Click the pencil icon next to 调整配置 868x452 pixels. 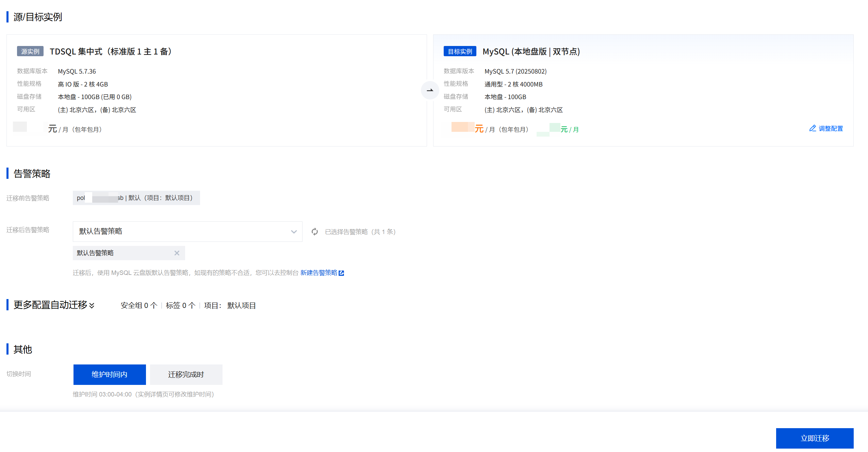tap(813, 128)
